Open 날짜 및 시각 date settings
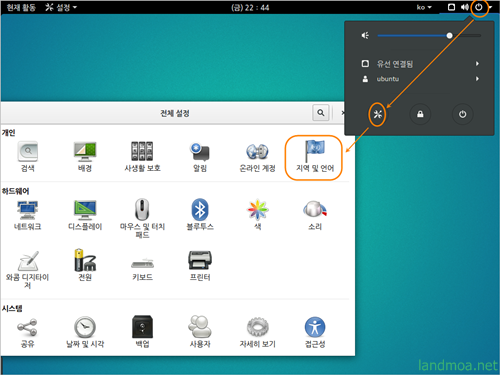The height and width of the screenshot is (375, 500). pos(85,333)
